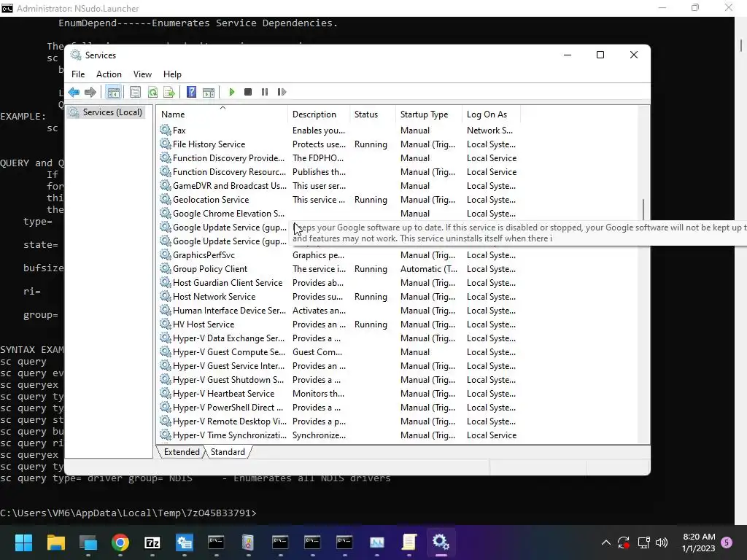Select HV Host Service row
Viewport: 747px width, 560px height.
tap(339, 324)
